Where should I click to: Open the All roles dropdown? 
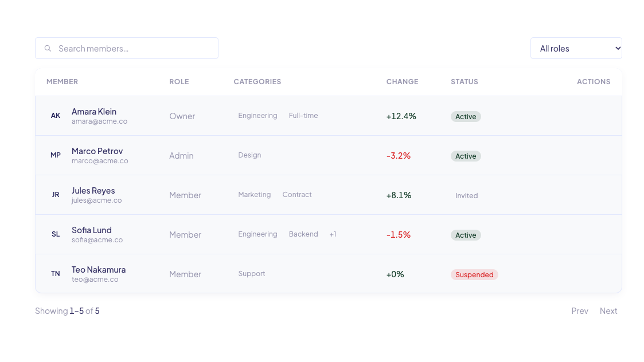(576, 48)
